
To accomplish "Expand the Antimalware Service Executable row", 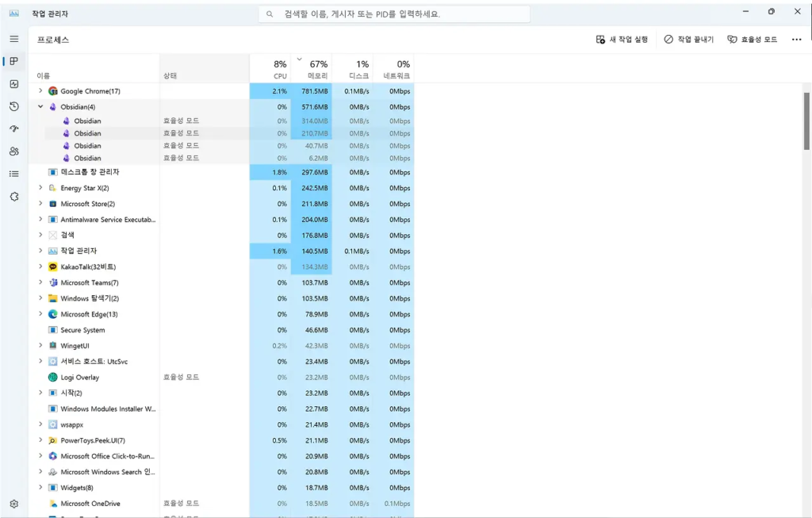I will click(40, 219).
